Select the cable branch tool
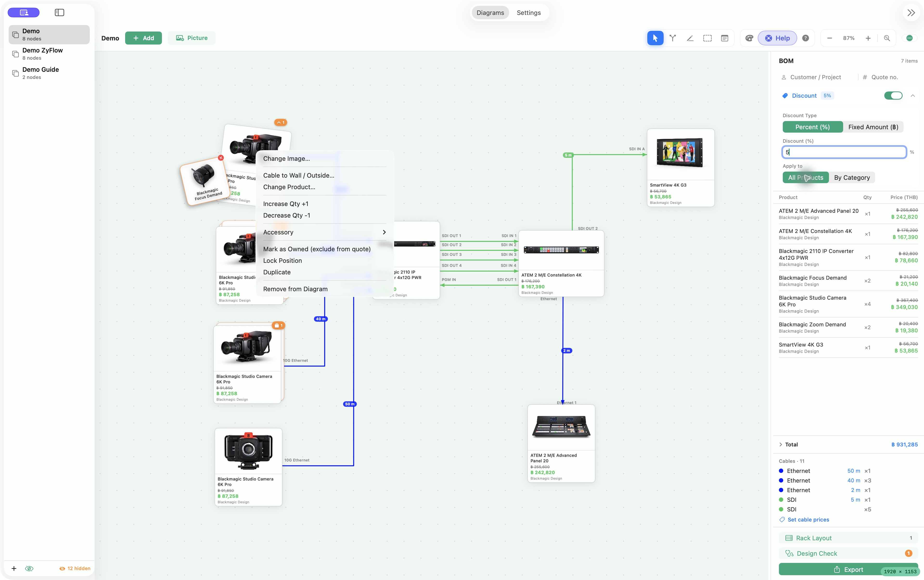 coord(673,38)
